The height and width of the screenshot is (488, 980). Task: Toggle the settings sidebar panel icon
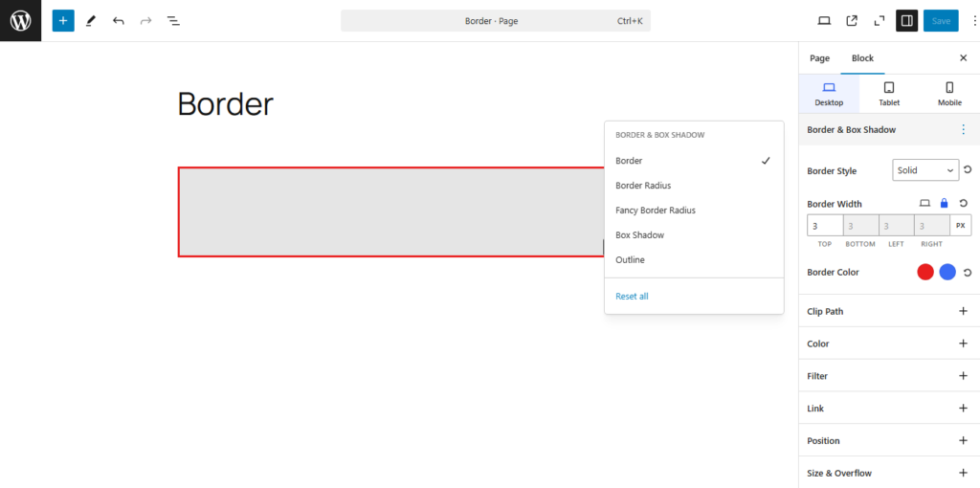point(907,21)
